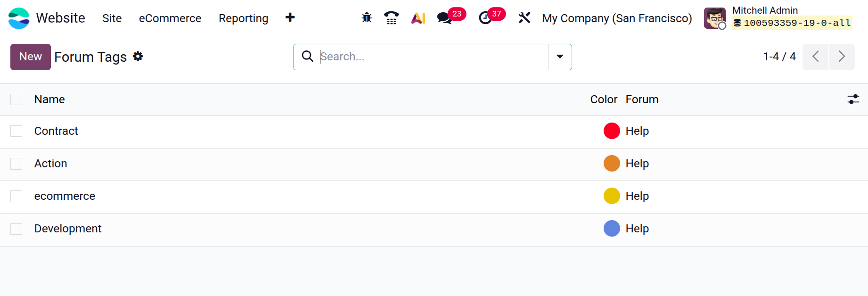Click the red color dot for Contract
The height and width of the screenshot is (296, 868).
click(612, 131)
